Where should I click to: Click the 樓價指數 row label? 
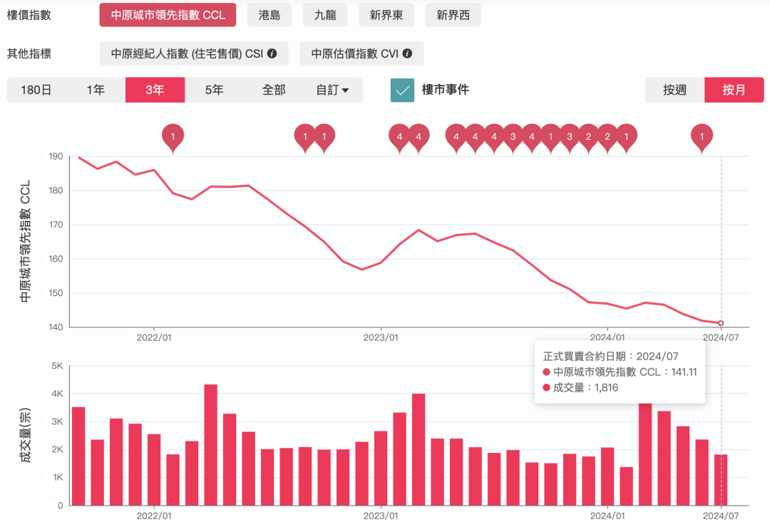click(x=29, y=15)
